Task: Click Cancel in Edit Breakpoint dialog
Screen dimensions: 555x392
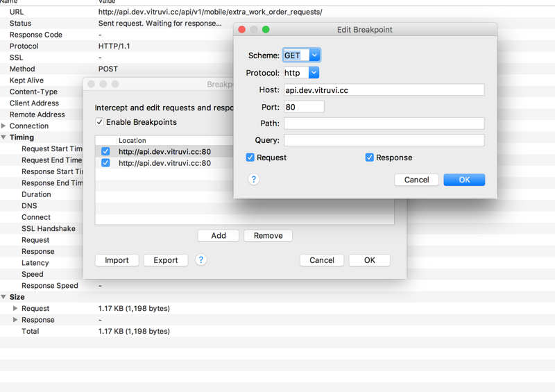Action: [x=417, y=180]
